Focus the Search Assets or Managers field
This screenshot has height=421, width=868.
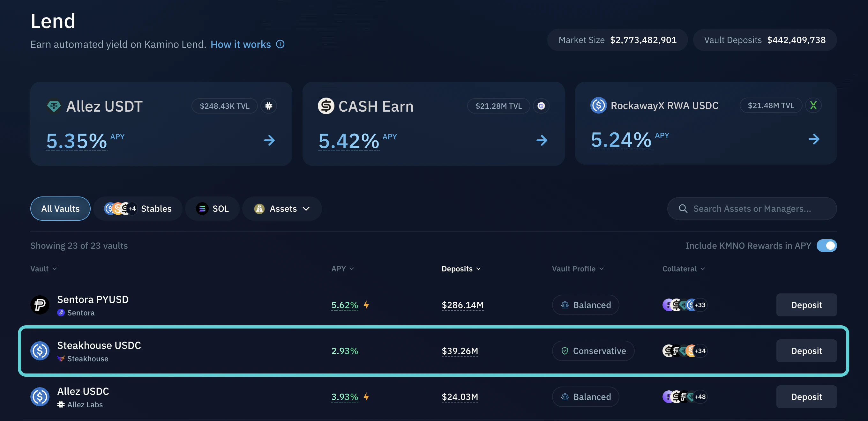(752, 209)
